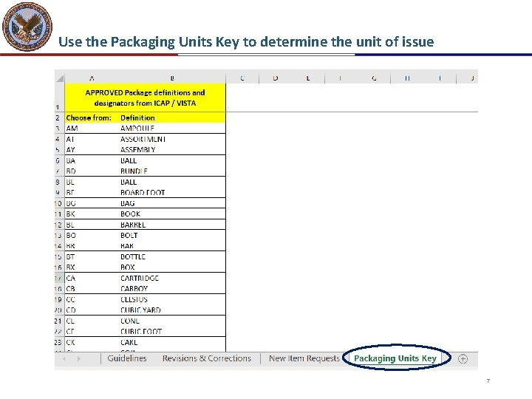Add a new sheet with plus icon
This screenshot has width=532, height=399.
pyautogui.click(x=463, y=358)
